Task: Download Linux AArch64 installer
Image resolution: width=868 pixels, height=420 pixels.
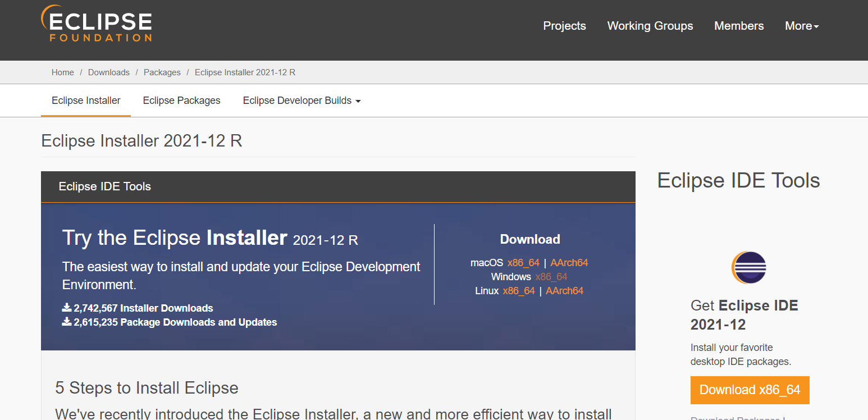Action: [x=565, y=291]
